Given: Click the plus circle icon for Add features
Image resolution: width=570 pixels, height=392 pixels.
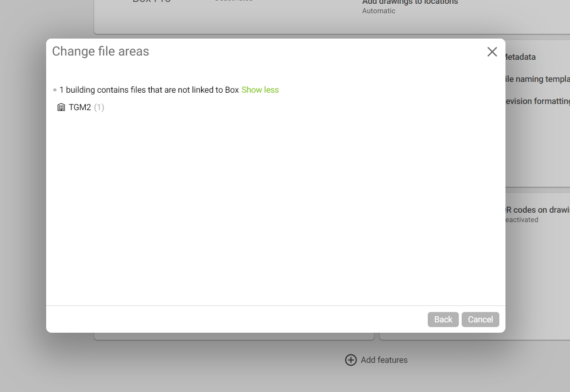Looking at the screenshot, I should pyautogui.click(x=351, y=360).
